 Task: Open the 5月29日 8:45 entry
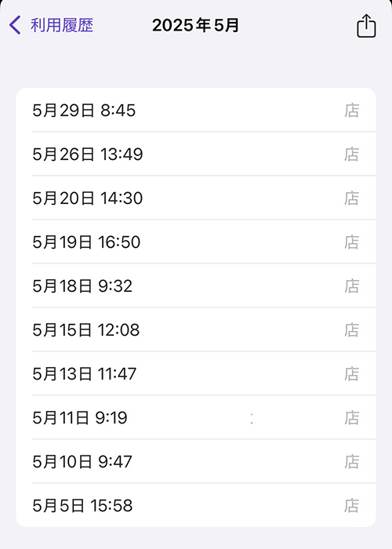click(x=196, y=110)
